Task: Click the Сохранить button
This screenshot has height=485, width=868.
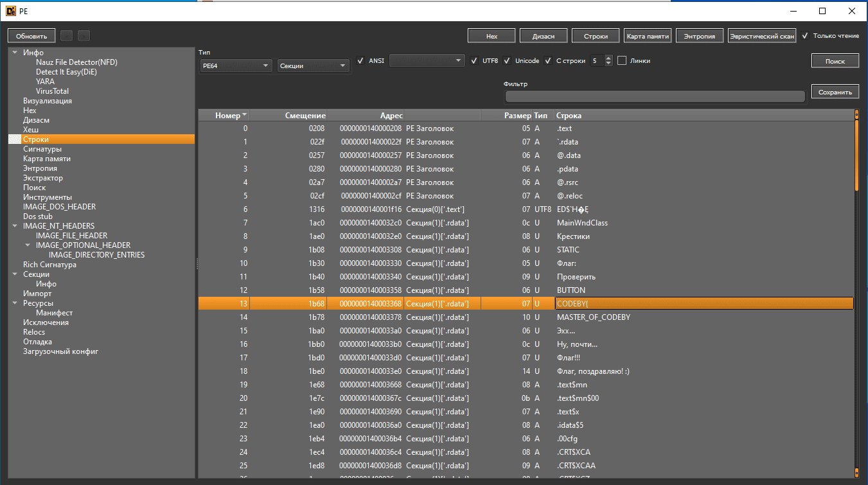Action: [x=835, y=92]
